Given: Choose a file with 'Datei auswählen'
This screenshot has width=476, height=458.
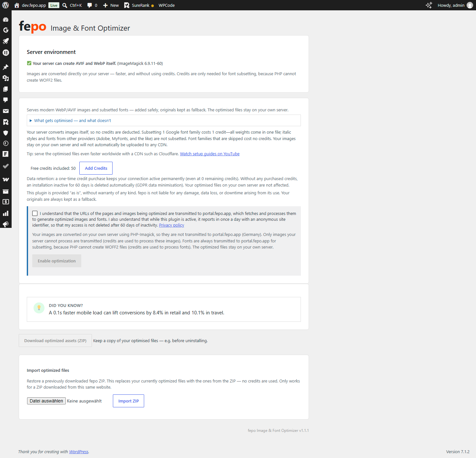Looking at the screenshot, I should click(x=46, y=401).
